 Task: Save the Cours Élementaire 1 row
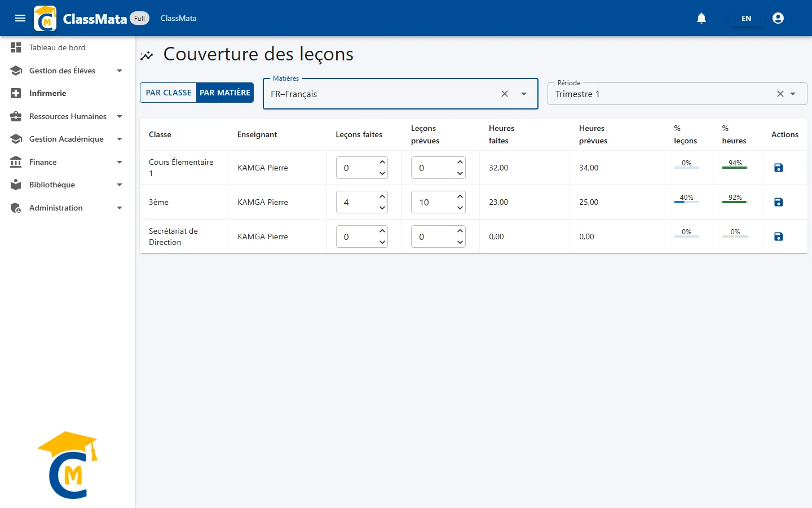[779, 168]
